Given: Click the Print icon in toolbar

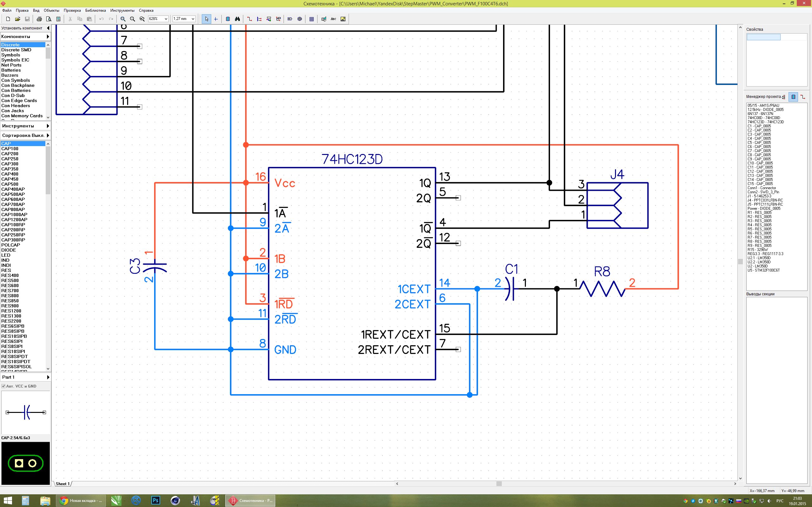Looking at the screenshot, I should point(39,19).
